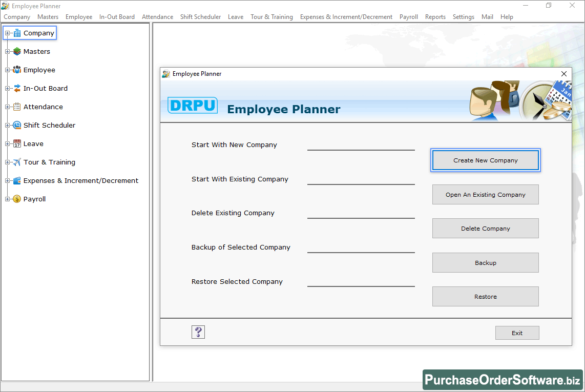Click the Leave calendar icon
Screen dimensions: 585x392
pos(17,143)
